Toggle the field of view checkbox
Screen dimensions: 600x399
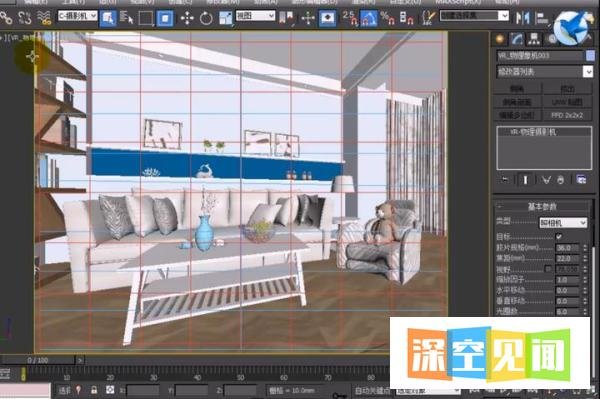(548, 269)
